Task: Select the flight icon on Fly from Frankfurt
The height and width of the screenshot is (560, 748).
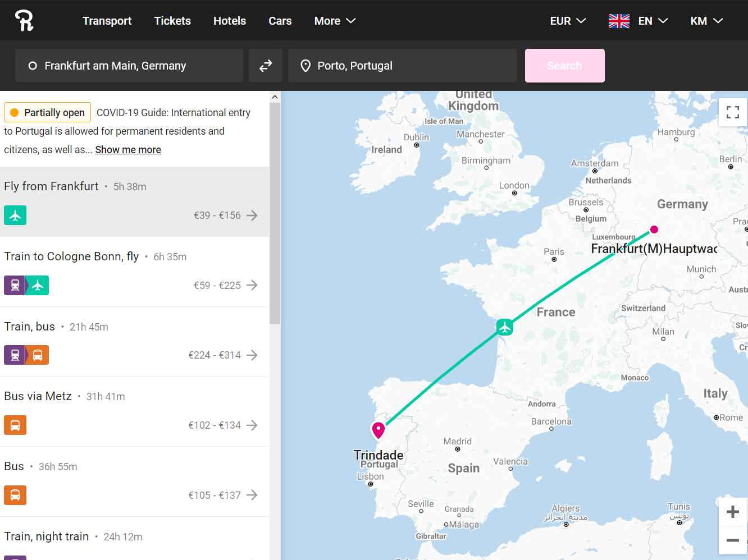Action: (15, 215)
